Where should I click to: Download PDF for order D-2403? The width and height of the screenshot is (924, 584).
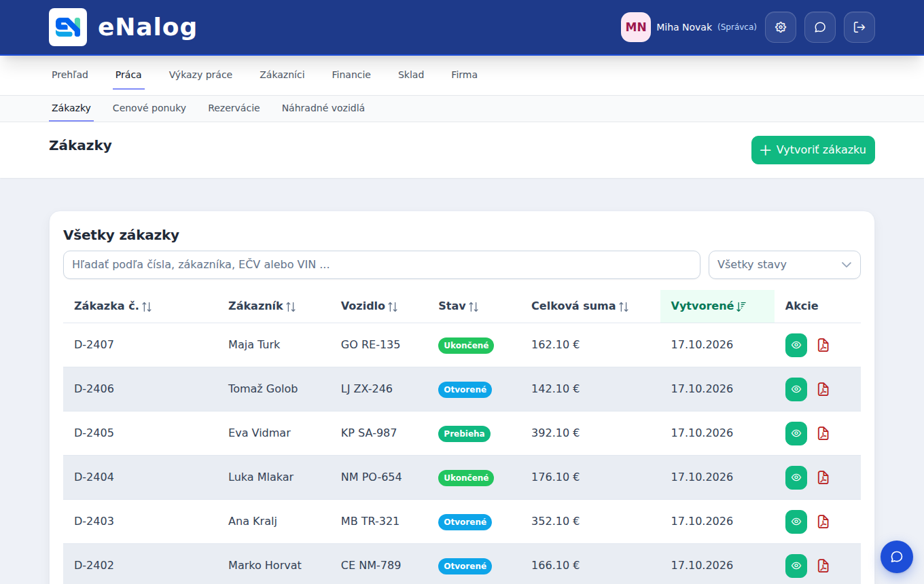823,522
